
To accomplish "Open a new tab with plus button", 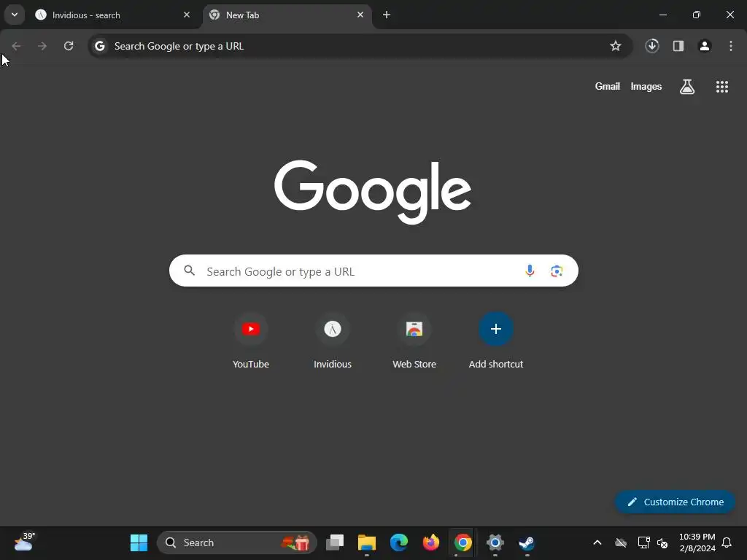I will [387, 15].
